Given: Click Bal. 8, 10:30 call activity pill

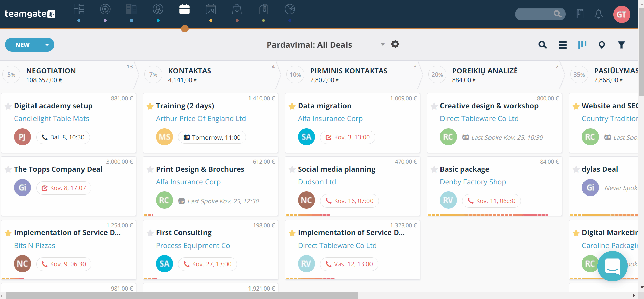Looking at the screenshot, I should pyautogui.click(x=63, y=137).
